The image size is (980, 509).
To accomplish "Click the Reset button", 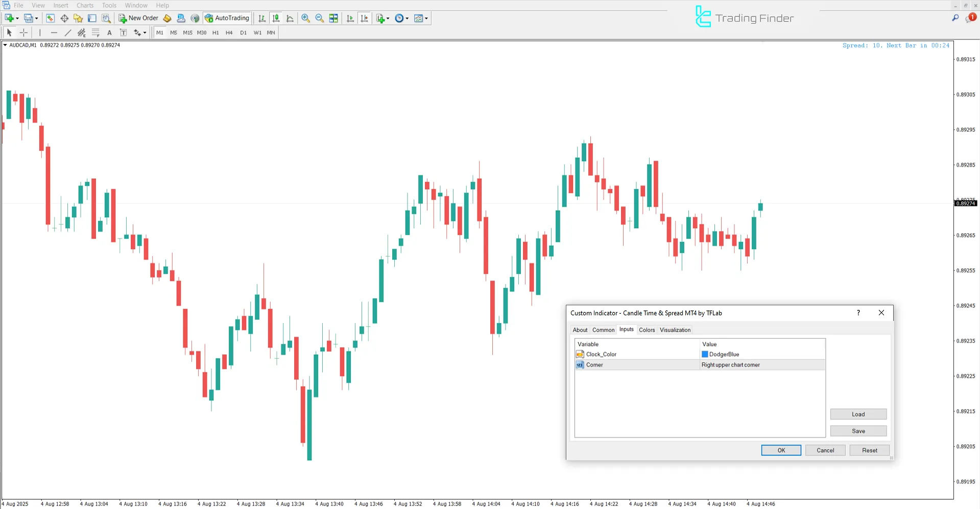I will click(x=869, y=450).
